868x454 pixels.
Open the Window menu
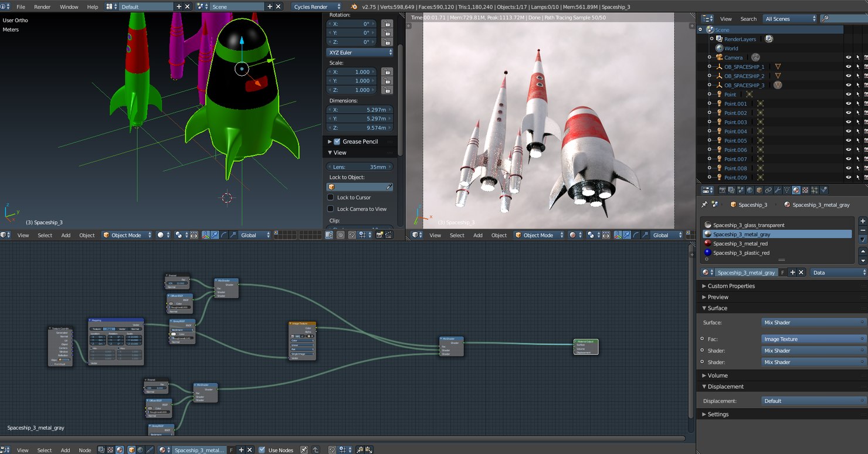69,6
